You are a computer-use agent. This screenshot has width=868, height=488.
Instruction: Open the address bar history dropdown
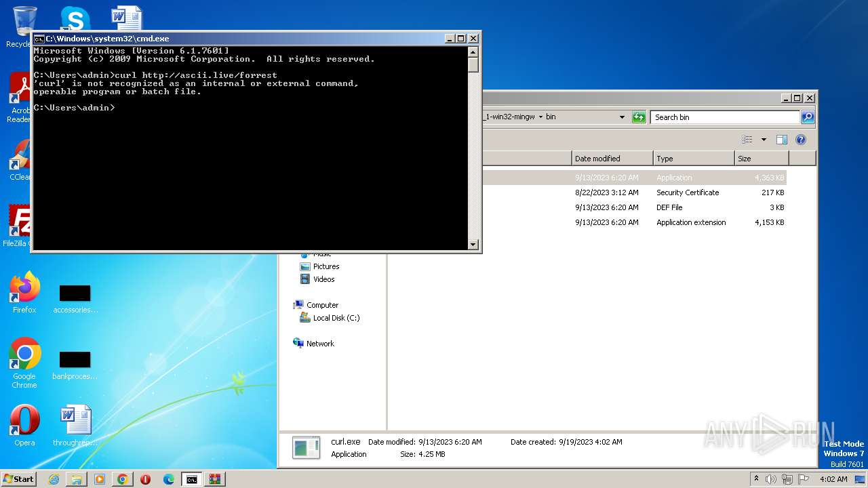(622, 117)
